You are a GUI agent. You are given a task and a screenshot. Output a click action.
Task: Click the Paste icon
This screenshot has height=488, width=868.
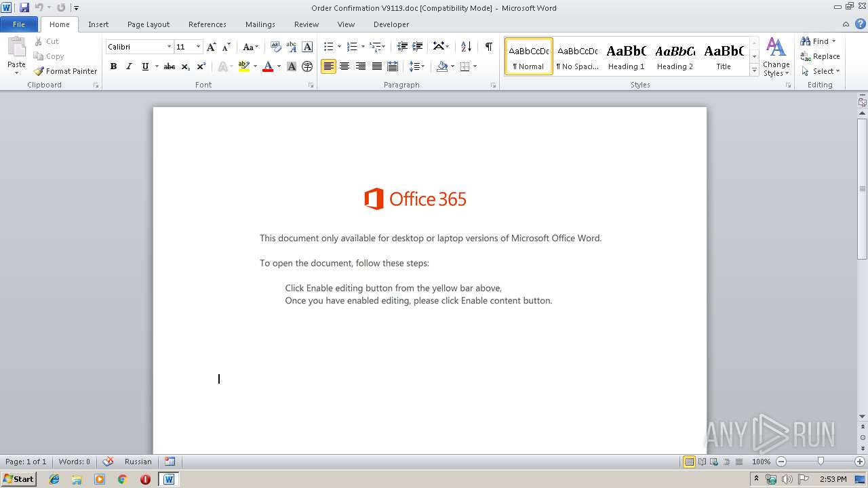[x=16, y=49]
